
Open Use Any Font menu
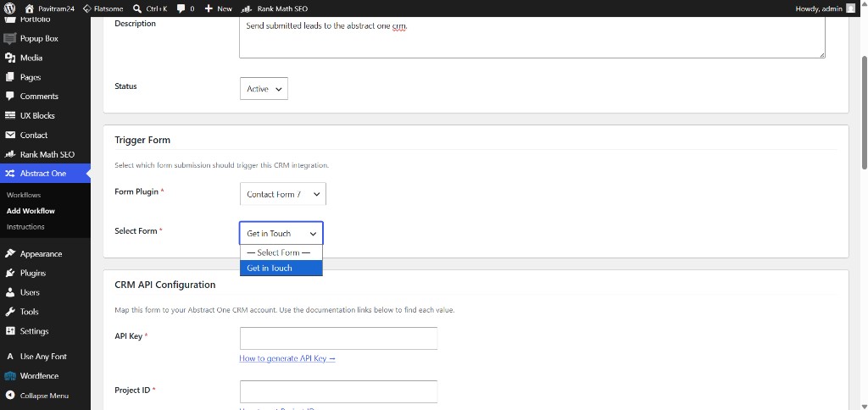click(45, 357)
